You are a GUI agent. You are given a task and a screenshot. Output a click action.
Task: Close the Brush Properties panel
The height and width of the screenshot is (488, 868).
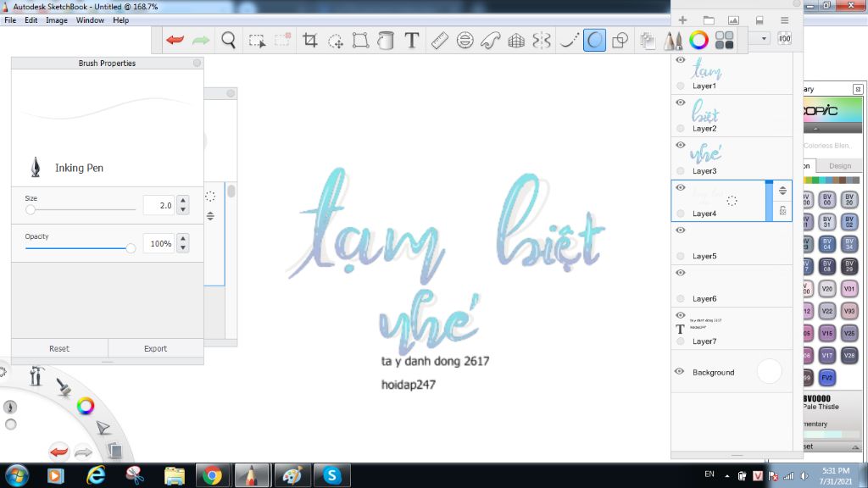click(197, 63)
